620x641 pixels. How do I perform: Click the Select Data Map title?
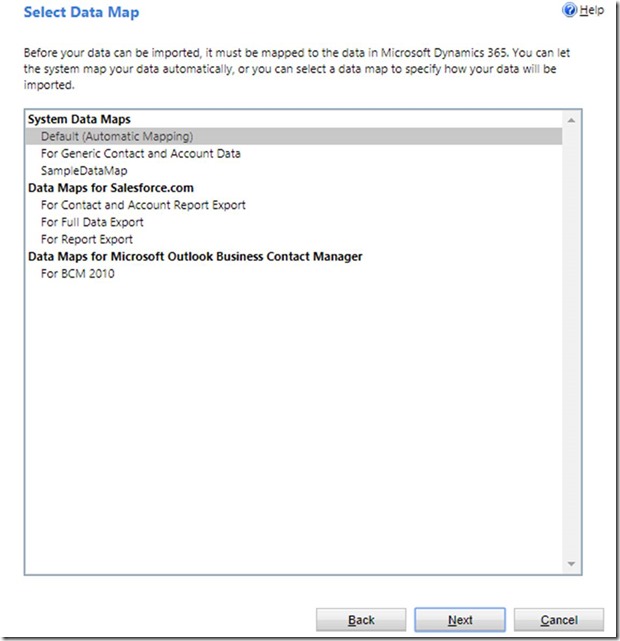(81, 13)
